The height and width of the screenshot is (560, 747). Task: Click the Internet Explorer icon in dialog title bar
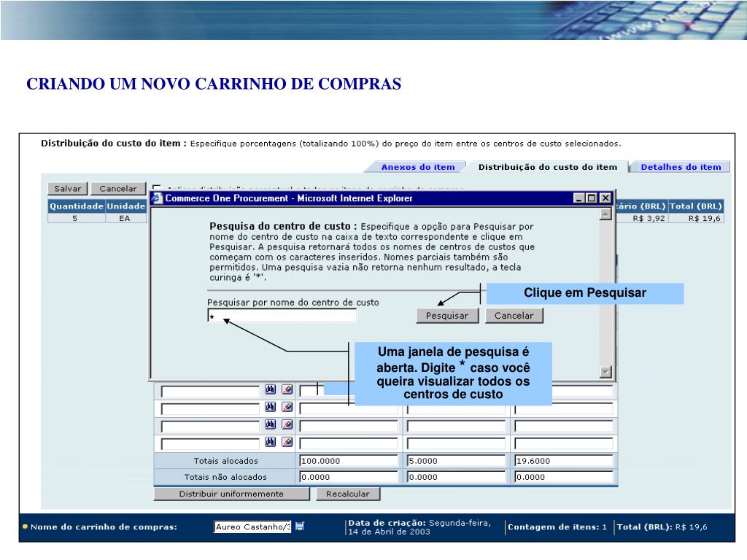coord(158,198)
